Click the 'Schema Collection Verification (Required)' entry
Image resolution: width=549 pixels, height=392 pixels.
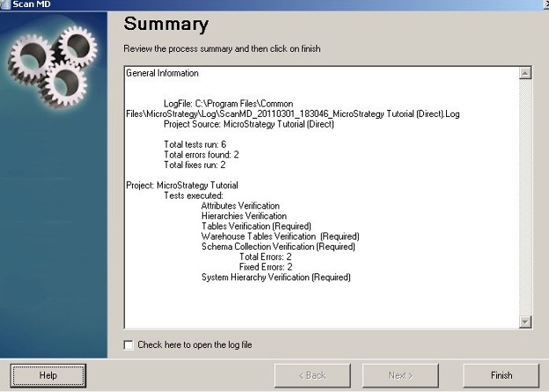point(278,247)
